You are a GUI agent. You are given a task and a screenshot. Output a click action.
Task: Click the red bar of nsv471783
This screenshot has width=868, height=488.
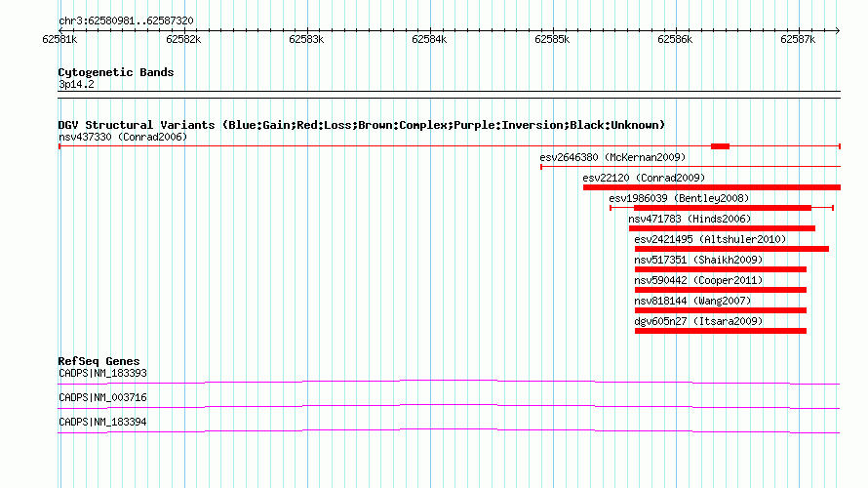[x=722, y=228]
